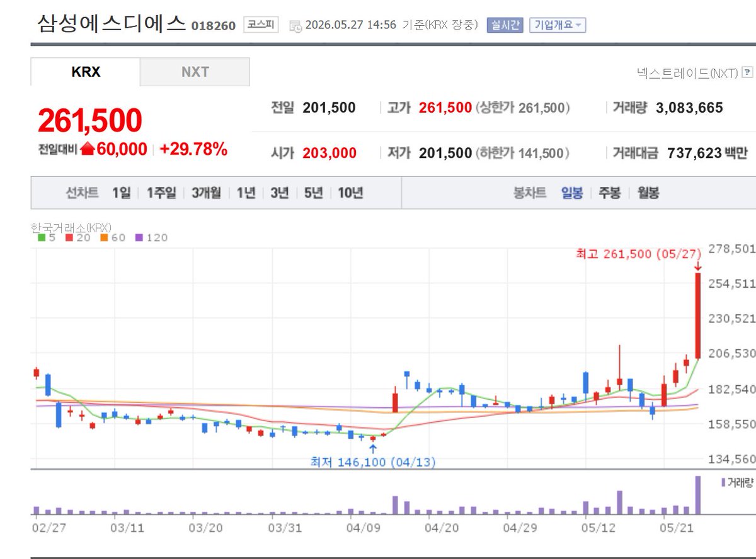Click the 거래량 value 3,083,665
The width and height of the screenshot is (756, 559).
689,108
